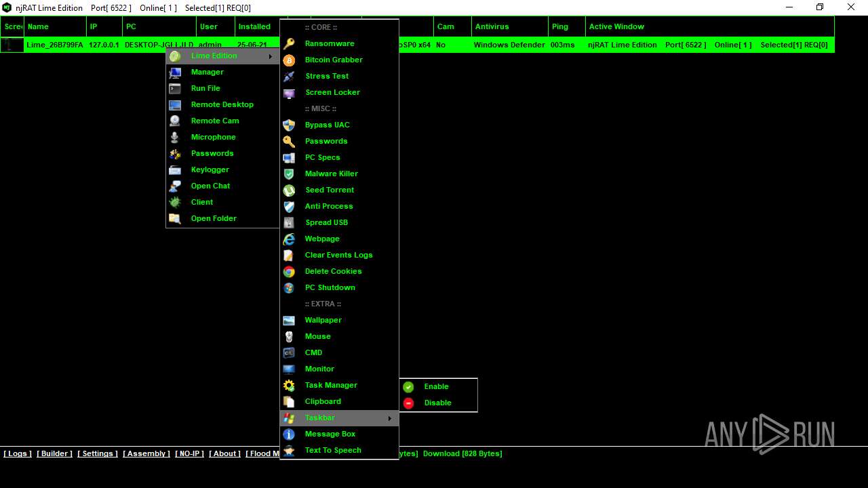This screenshot has height=488, width=868.
Task: Click the client screen thumbnail cell
Action: pyautogui.click(x=12, y=45)
